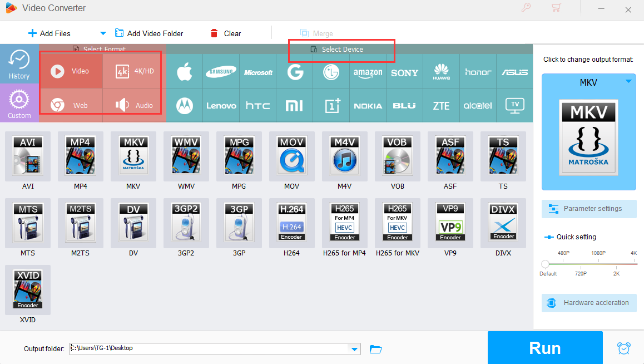Select HTC device brand
644x364 pixels.
[x=258, y=106]
